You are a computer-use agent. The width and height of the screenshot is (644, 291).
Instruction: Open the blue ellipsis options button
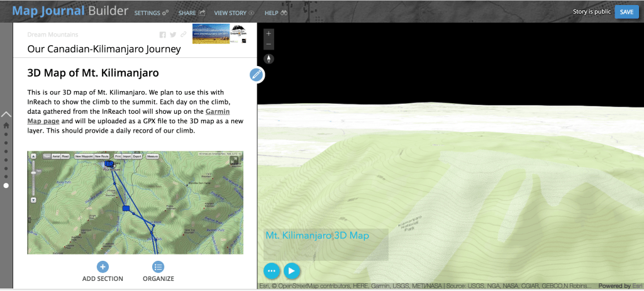tap(272, 270)
